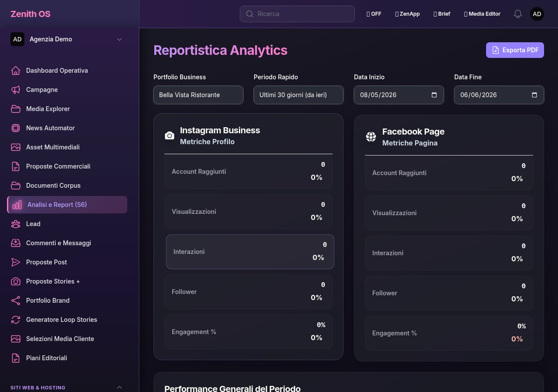This screenshot has height=392, width=558.
Task: Select Instagram Follower metric card
Action: [x=248, y=292]
